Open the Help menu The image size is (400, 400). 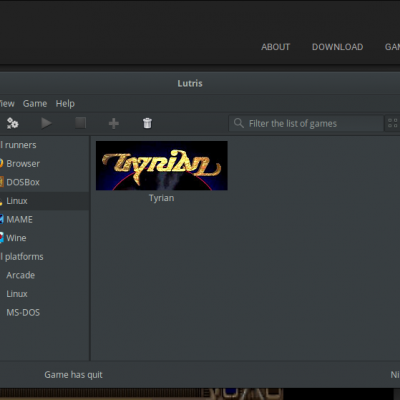65,104
